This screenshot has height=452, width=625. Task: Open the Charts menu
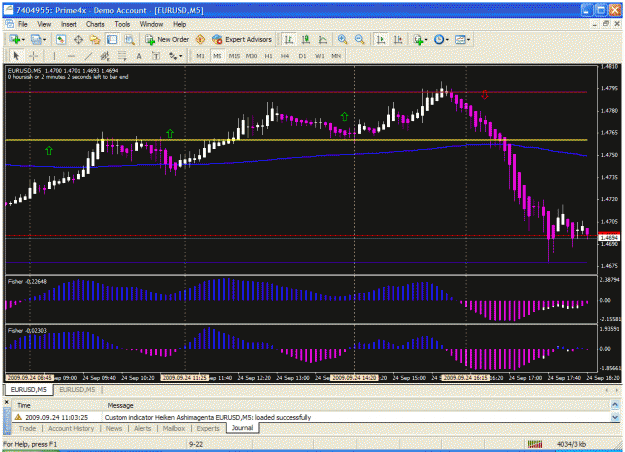[x=95, y=24]
